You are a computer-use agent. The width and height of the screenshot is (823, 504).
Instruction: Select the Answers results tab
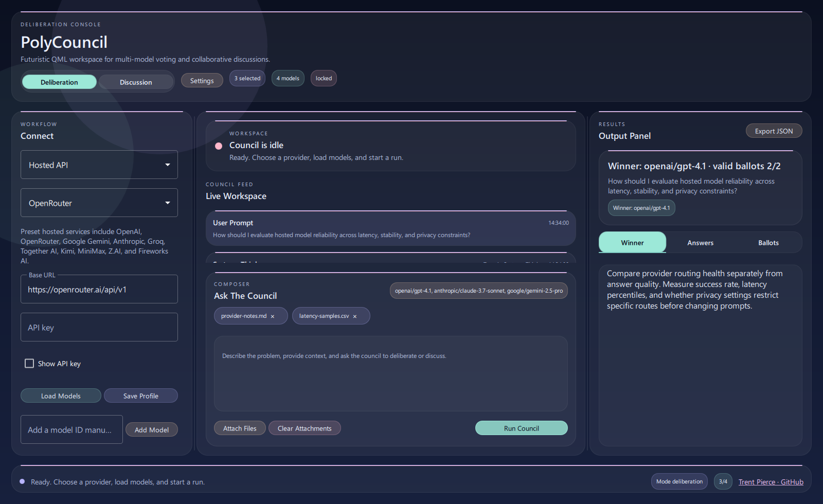point(700,242)
